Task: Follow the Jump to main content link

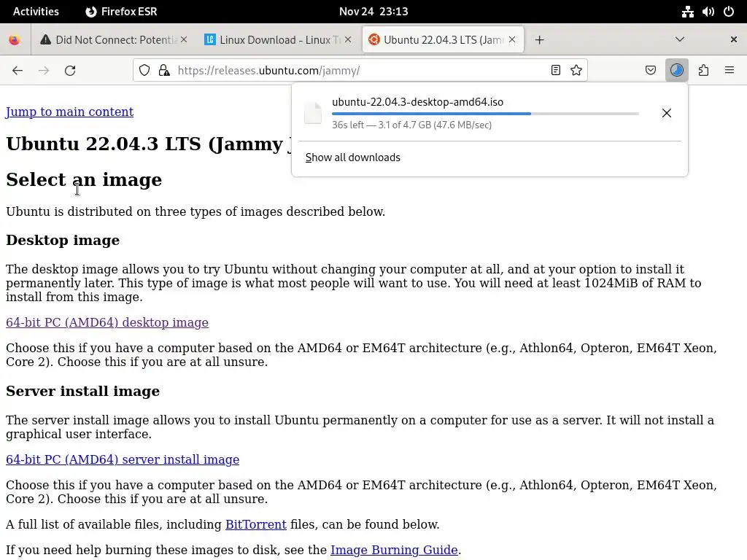Action: point(69,112)
